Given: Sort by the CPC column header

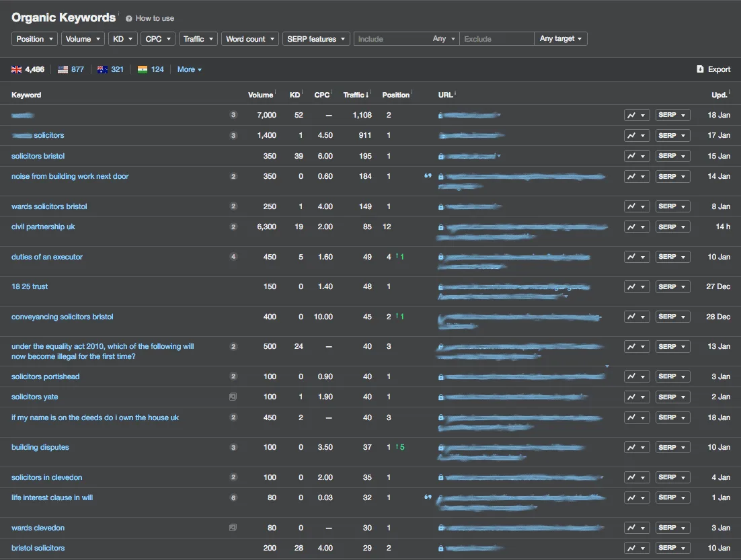Looking at the screenshot, I should coord(322,95).
